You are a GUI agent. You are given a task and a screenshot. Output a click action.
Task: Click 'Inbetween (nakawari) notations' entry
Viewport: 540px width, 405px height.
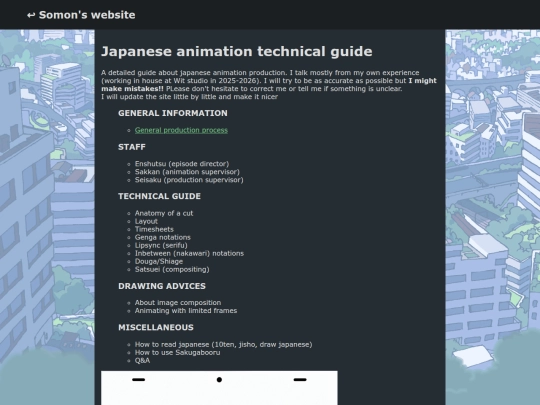click(x=189, y=253)
